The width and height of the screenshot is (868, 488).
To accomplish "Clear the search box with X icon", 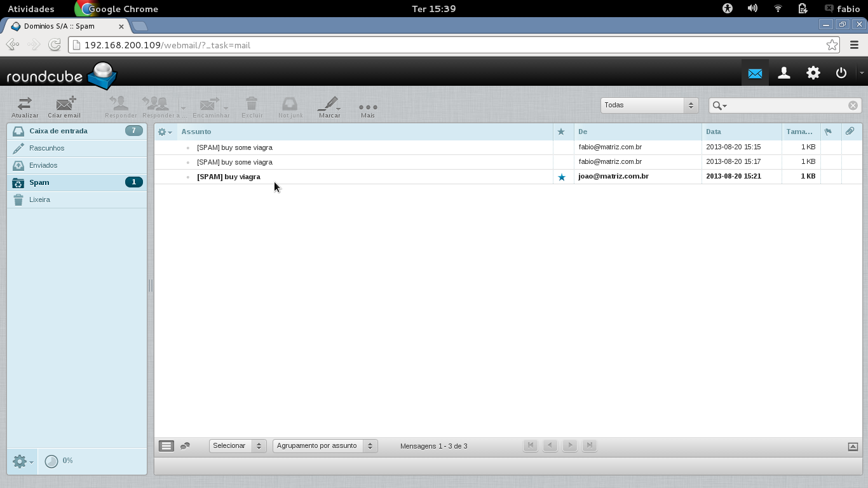I will [853, 105].
